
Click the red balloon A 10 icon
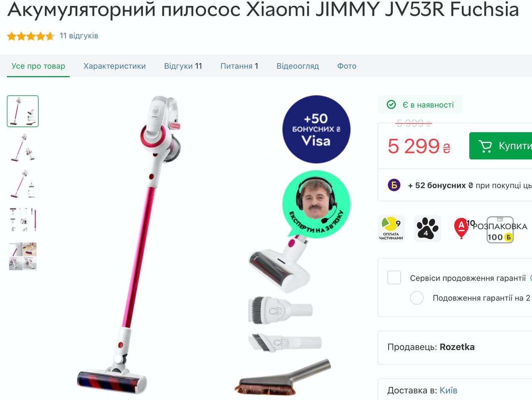[463, 228]
